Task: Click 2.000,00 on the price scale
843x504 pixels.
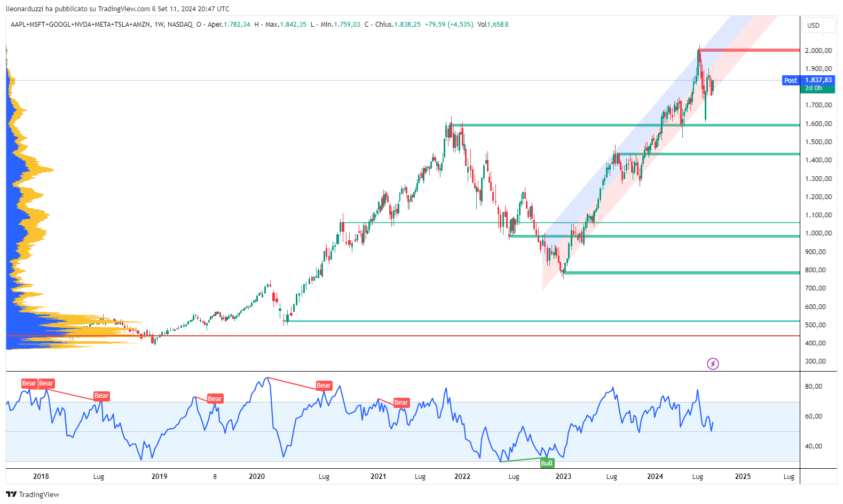Action: click(818, 51)
